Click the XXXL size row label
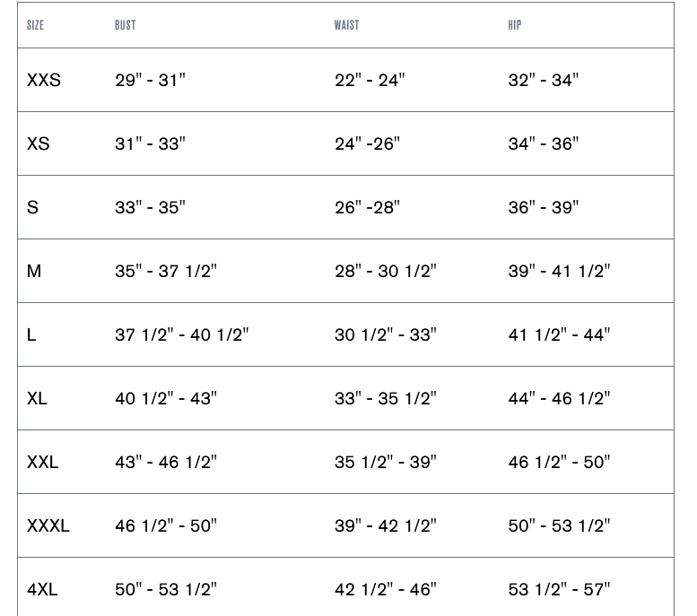 [48, 525]
